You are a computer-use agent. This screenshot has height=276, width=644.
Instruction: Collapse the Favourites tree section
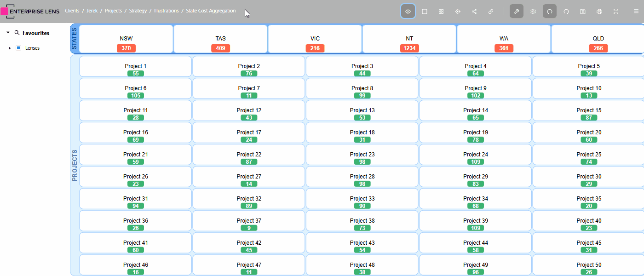(8, 33)
